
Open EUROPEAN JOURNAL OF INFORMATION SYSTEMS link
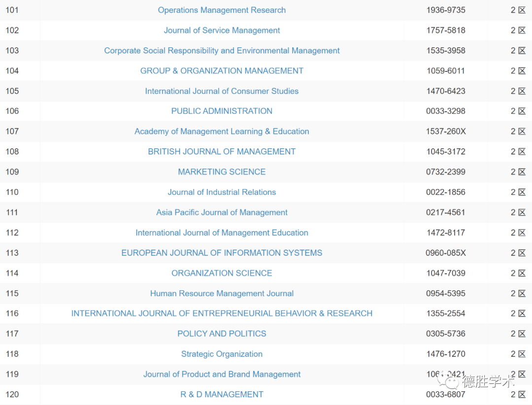222,253
